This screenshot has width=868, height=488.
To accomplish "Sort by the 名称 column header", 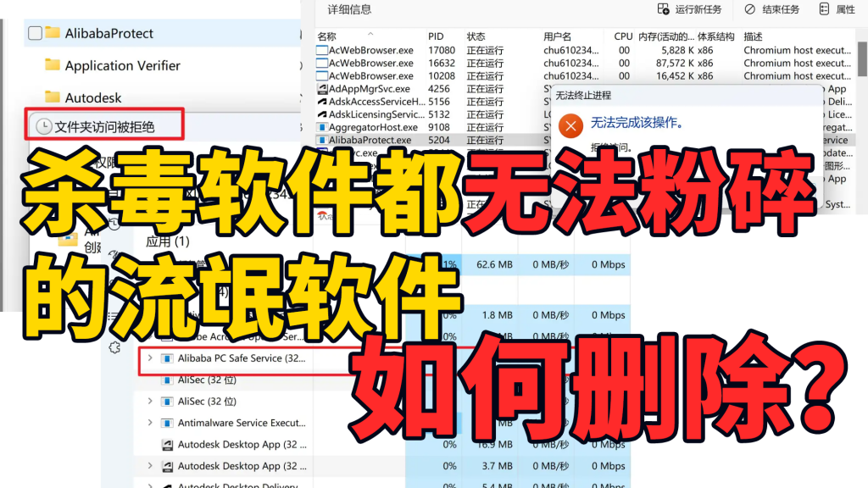I will click(x=327, y=37).
